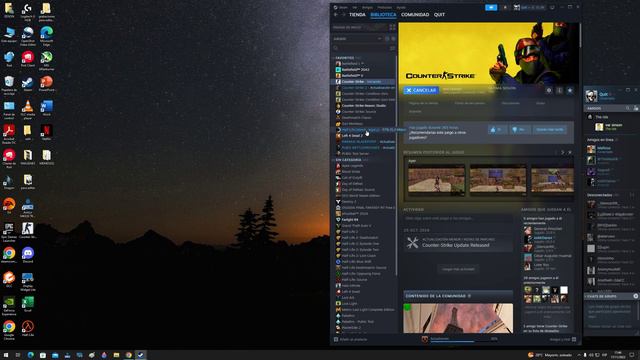Open the Counter-Strike Update Released news item
640x360 pixels.
(458, 243)
